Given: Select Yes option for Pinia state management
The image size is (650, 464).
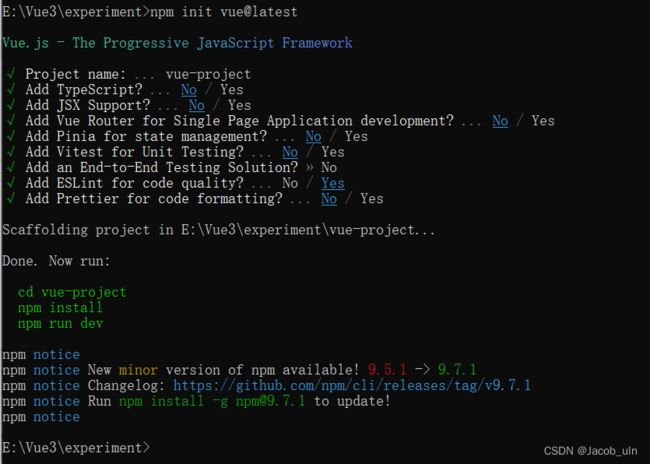Looking at the screenshot, I should [x=356, y=136].
